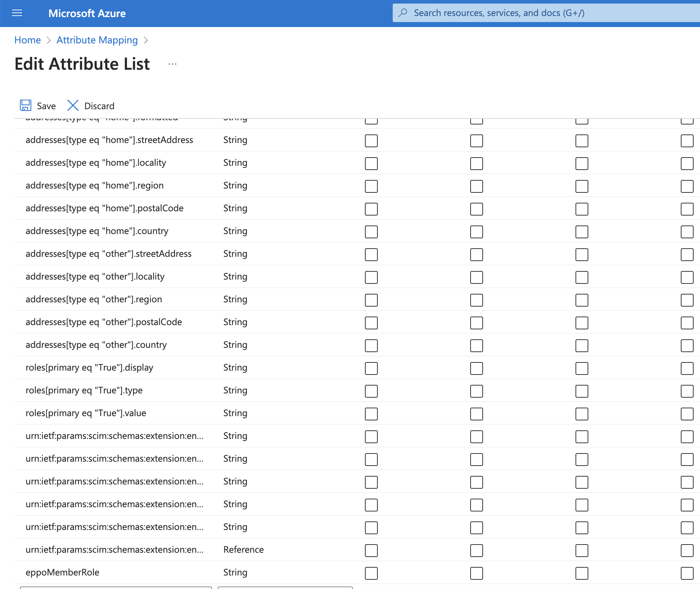Select addresses other country attribute name

pos(96,345)
